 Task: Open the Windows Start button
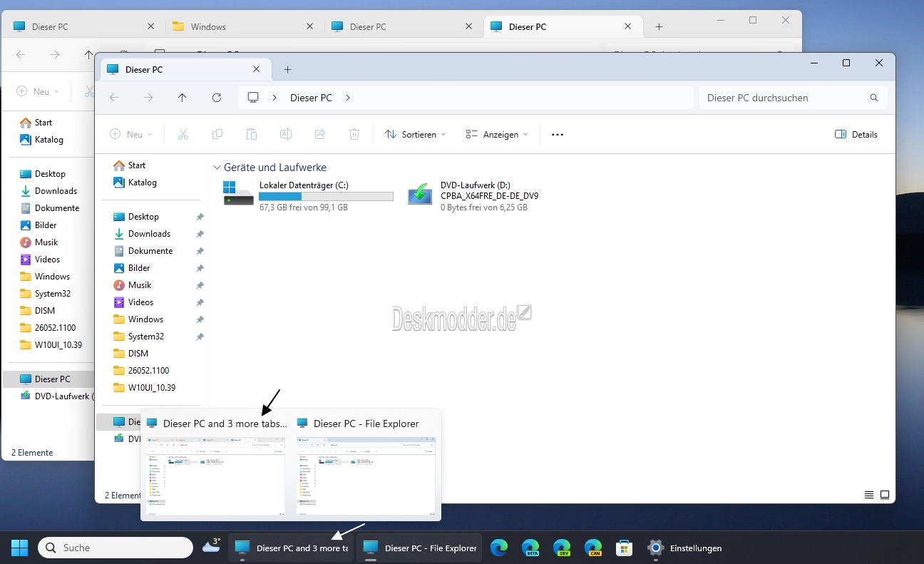[x=19, y=548]
